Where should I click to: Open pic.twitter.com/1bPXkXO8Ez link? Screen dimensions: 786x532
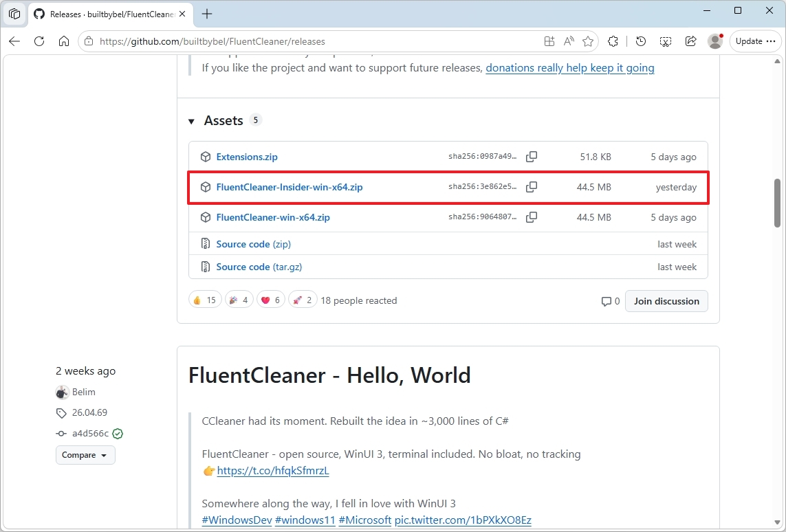463,520
